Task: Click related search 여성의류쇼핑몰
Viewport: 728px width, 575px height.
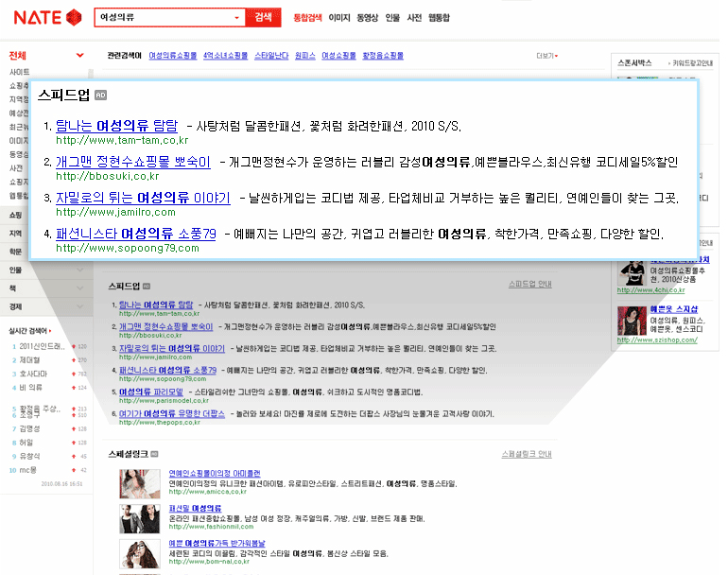Action: click(x=173, y=56)
